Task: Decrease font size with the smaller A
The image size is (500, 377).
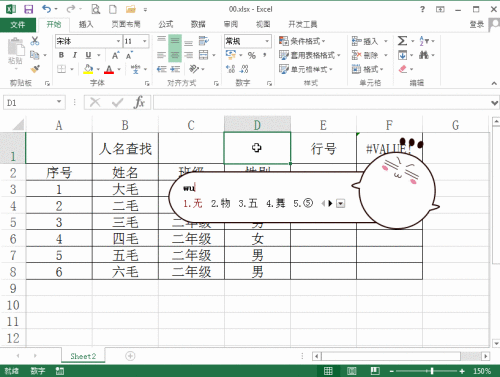Action: click(x=129, y=55)
